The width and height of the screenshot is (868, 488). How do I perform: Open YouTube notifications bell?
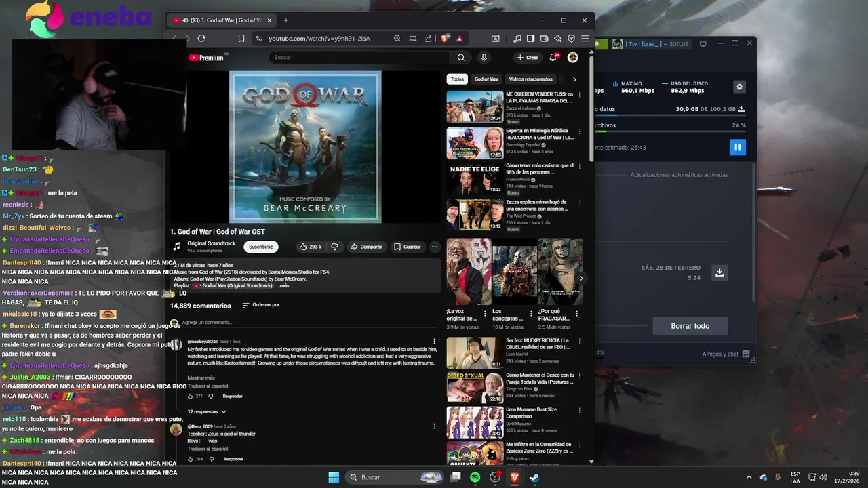tap(553, 58)
